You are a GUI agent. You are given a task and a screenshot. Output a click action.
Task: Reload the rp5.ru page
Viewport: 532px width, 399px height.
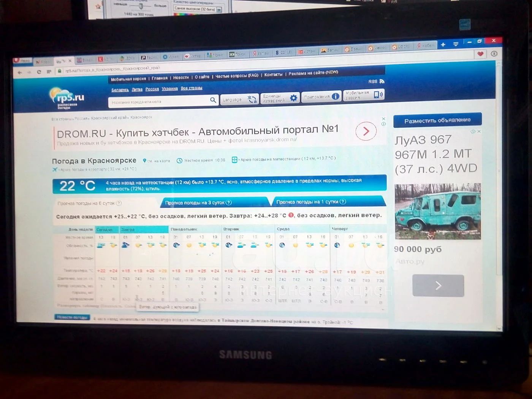click(x=39, y=72)
